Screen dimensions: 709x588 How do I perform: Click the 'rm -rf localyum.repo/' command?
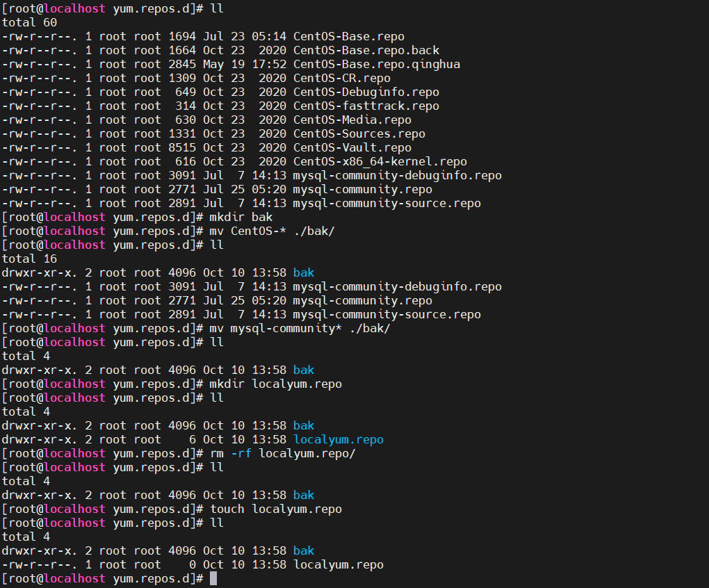(x=283, y=453)
